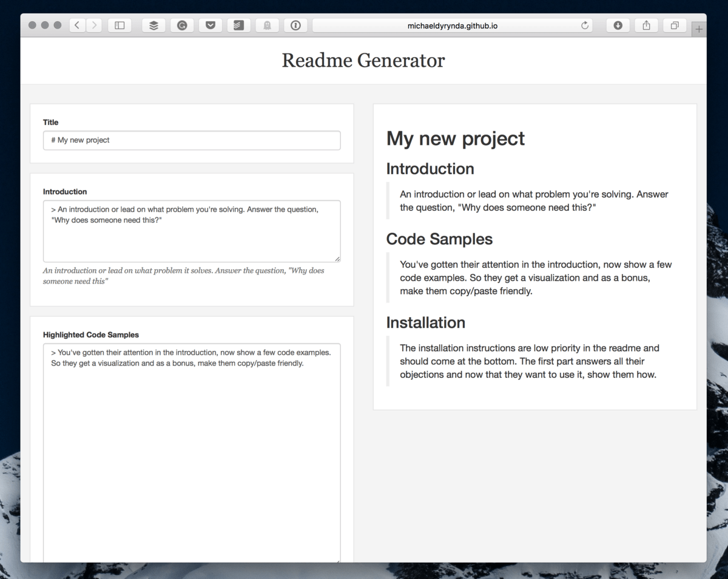Open the Todoist extension icon
This screenshot has width=728, height=579.
coord(238,25)
